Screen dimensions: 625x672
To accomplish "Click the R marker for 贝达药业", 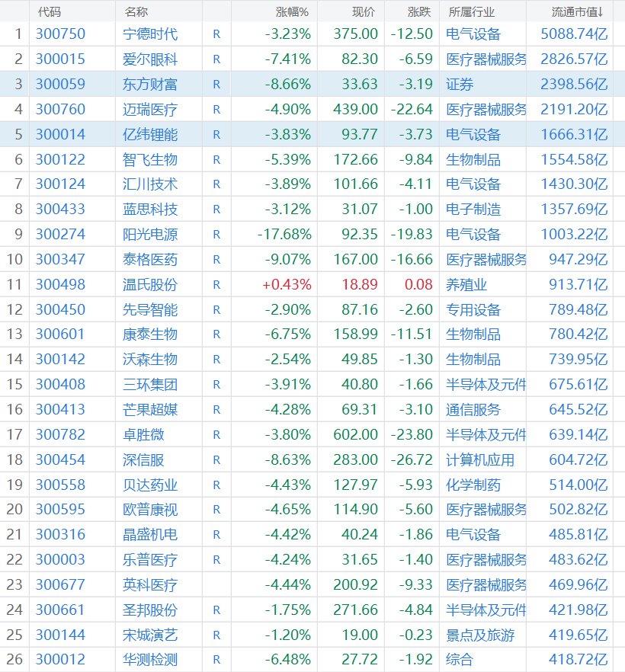I will coord(216,485).
